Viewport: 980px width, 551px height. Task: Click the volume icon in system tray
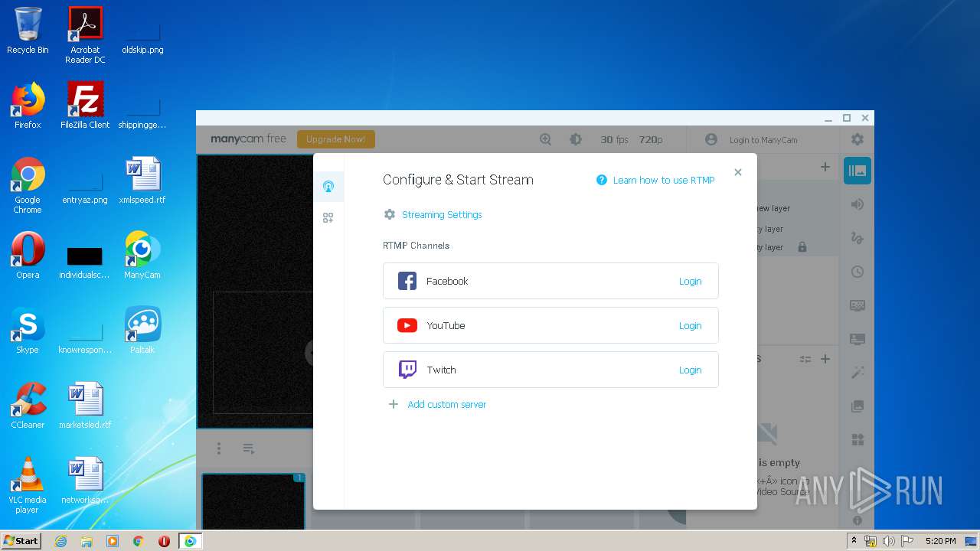click(889, 541)
